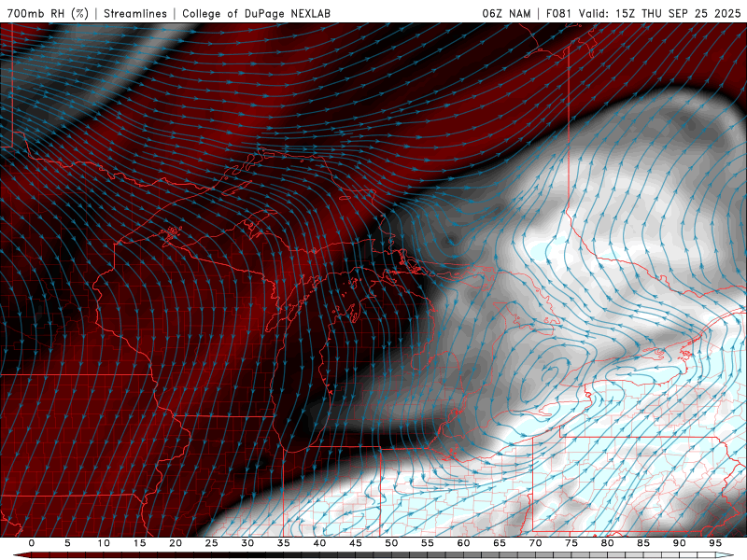Viewport: 747px width, 560px height.
Task: Click the 90 value on the colorbar scale
Action: tap(679, 543)
